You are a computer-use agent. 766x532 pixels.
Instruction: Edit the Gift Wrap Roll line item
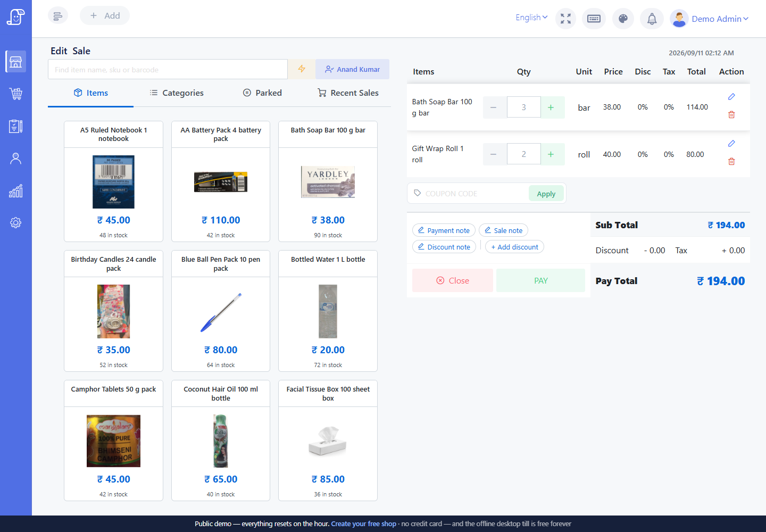pos(731,143)
